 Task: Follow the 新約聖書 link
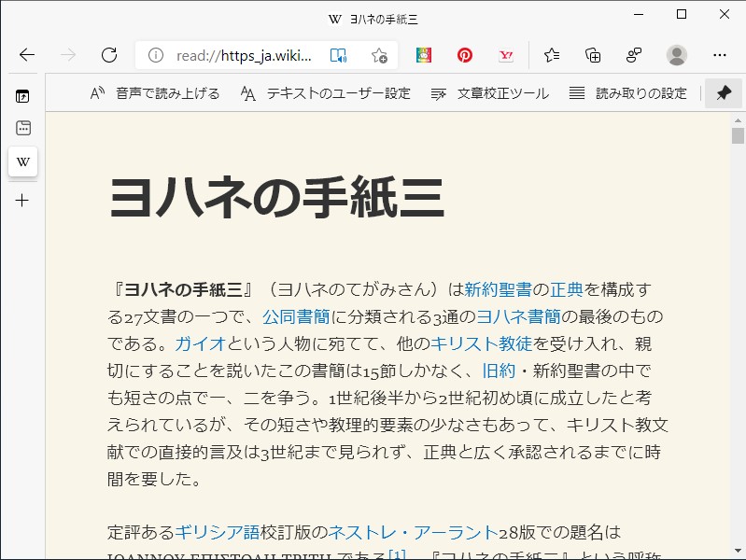click(x=499, y=289)
